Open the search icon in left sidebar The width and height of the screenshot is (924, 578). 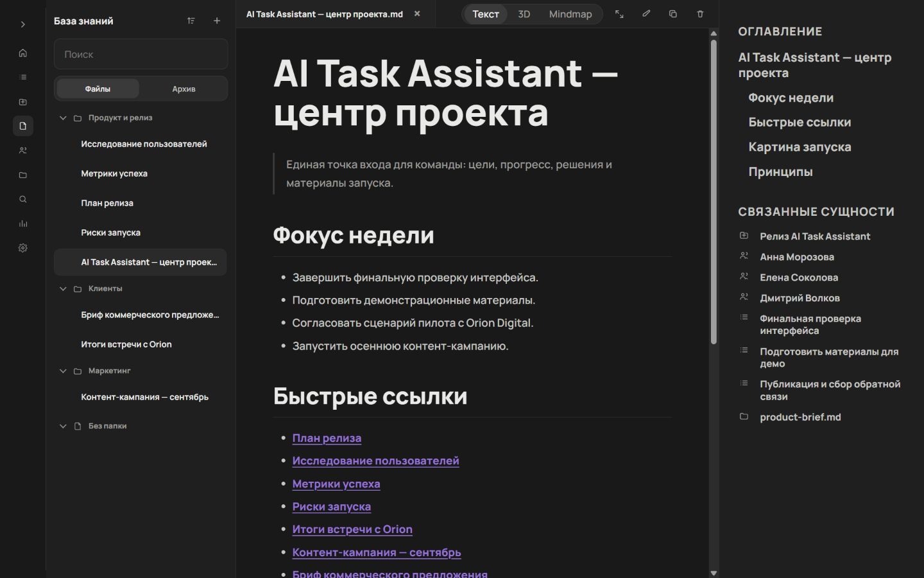tap(23, 199)
